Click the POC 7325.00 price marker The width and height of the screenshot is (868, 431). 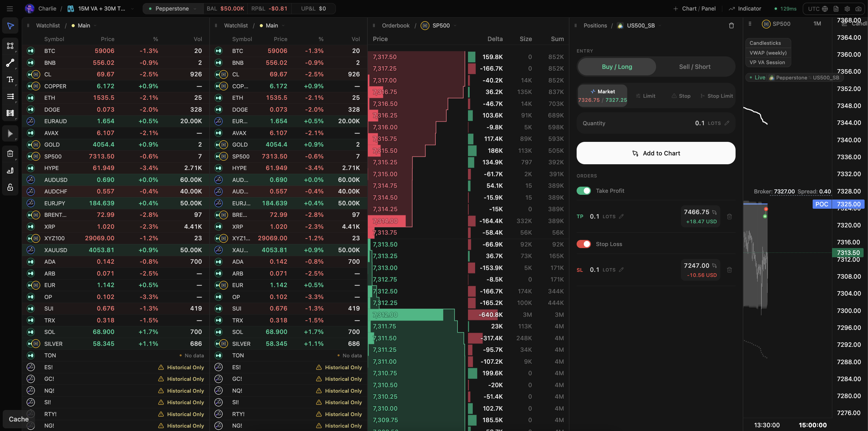(838, 204)
